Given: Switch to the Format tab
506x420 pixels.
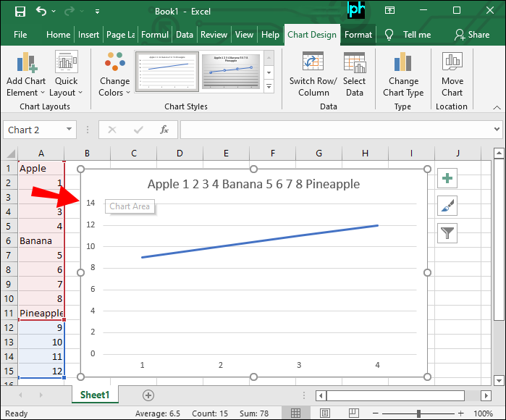Looking at the screenshot, I should click(x=358, y=35).
